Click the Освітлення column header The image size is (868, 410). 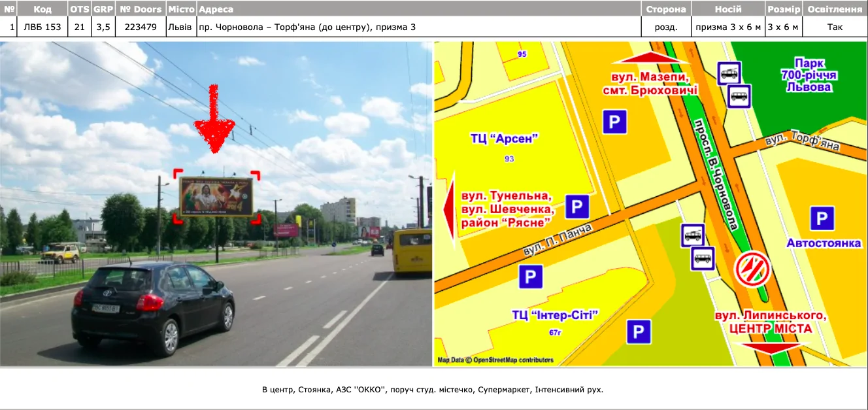pyautogui.click(x=835, y=9)
